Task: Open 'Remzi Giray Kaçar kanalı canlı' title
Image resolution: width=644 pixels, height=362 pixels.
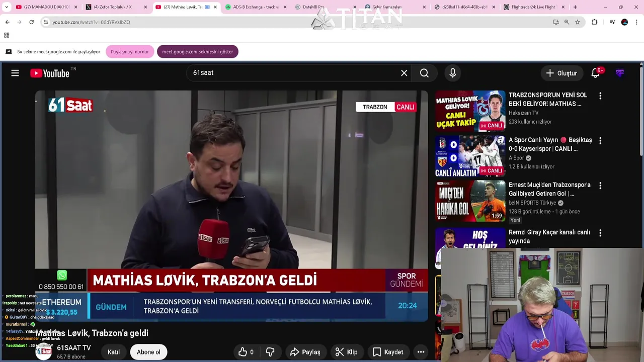Action: (549, 236)
